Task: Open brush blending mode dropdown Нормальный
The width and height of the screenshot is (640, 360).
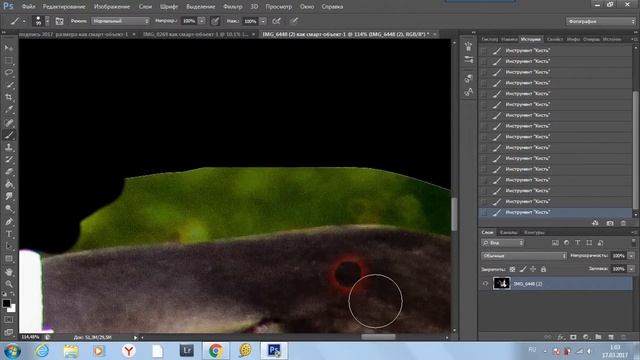Action: coord(120,21)
